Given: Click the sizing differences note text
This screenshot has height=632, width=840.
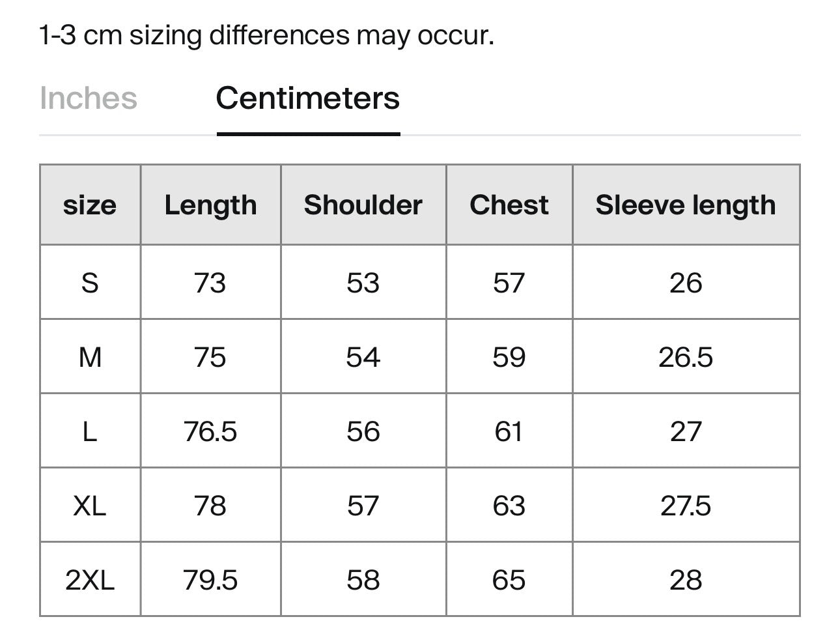Looking at the screenshot, I should [267, 35].
